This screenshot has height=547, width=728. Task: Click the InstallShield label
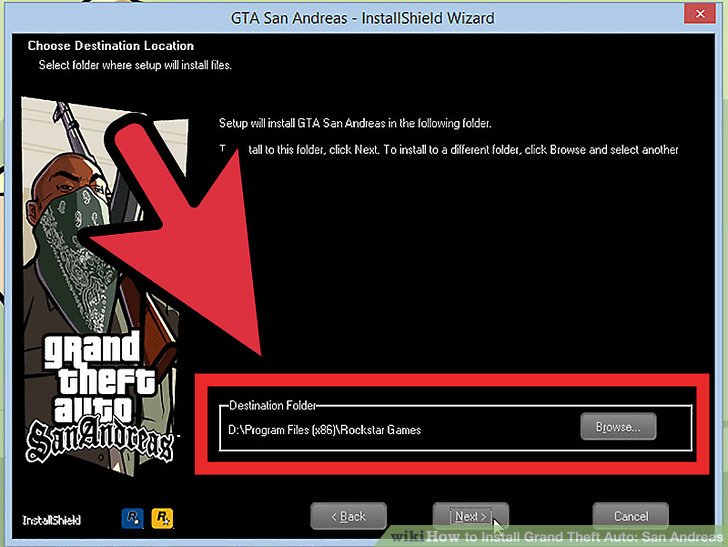[x=52, y=520]
